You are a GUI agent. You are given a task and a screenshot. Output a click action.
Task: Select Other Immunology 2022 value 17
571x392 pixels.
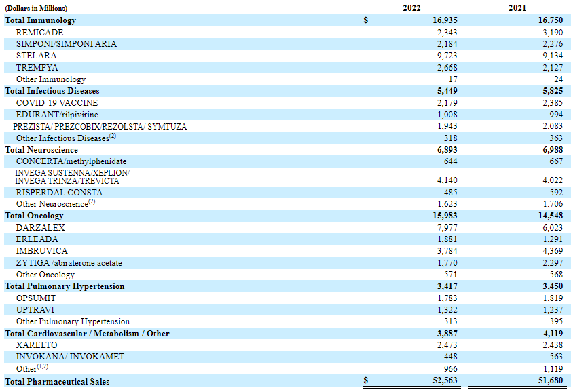point(453,79)
